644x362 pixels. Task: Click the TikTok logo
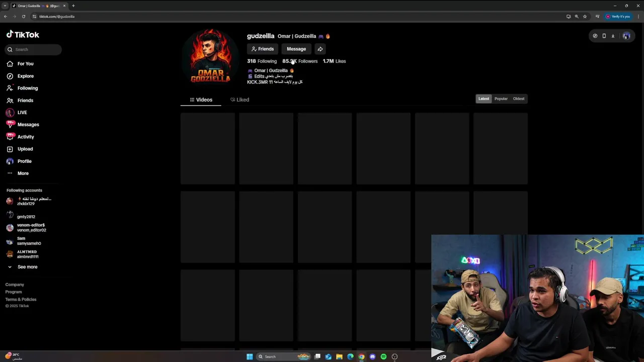[23, 35]
